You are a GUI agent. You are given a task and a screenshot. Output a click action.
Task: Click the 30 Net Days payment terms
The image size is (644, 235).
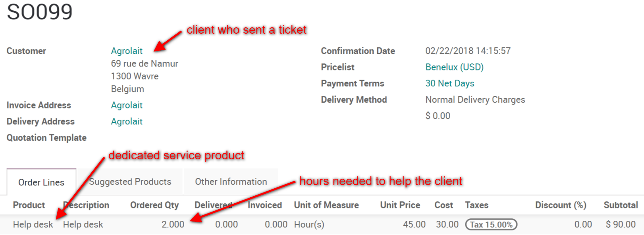click(449, 84)
